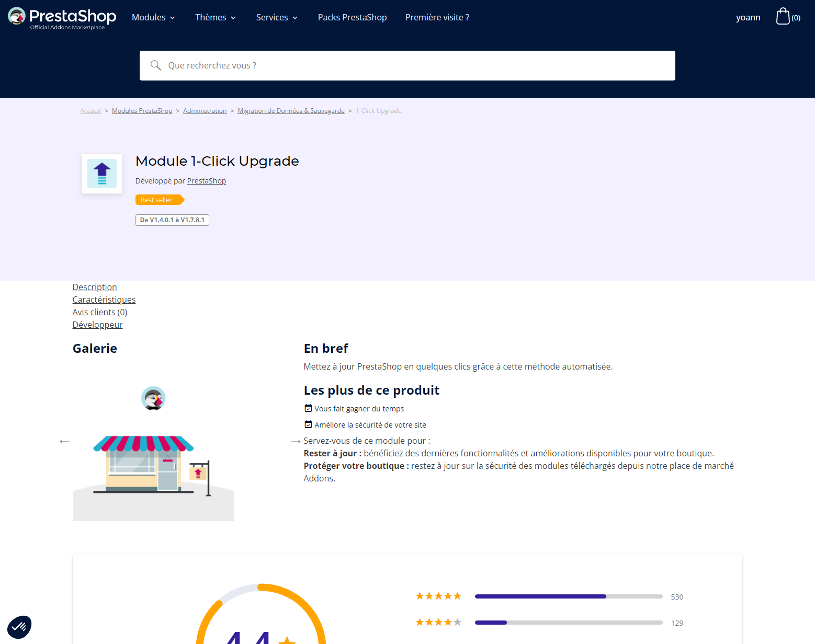The image size is (815, 644).
Task: Open Administration breadcrumb link
Action: (x=205, y=111)
